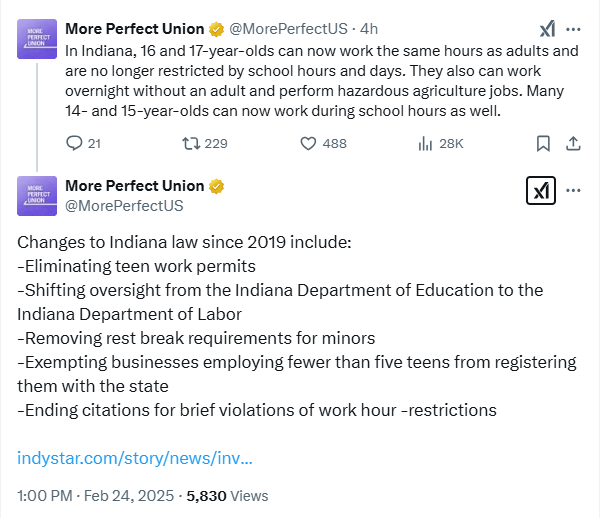Image resolution: width=600 pixels, height=518 pixels.
Task: Click the 1:00 PM Feb 24, 2025 timestamp
Action: (96, 496)
